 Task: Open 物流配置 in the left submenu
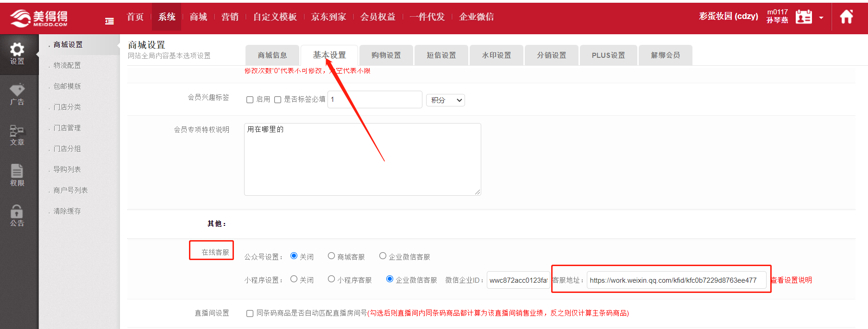click(67, 66)
